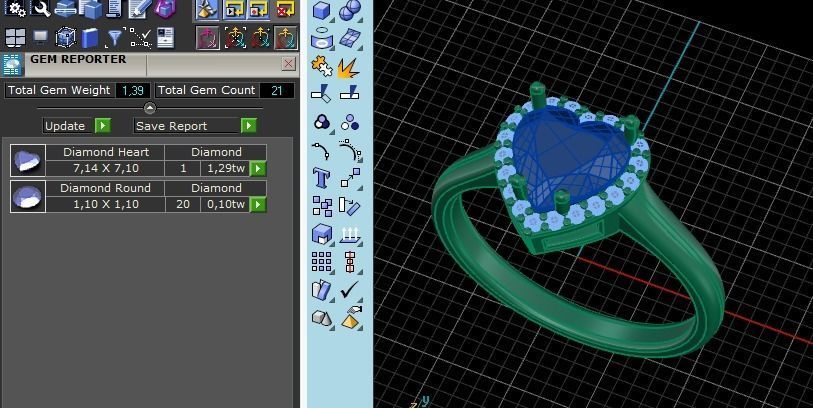
Task: Open the wrench options icon
Action: [x=40, y=8]
